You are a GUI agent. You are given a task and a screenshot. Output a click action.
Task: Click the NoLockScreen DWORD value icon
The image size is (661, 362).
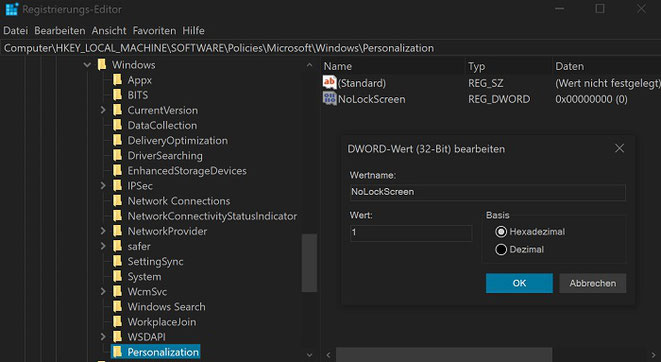tap(330, 99)
